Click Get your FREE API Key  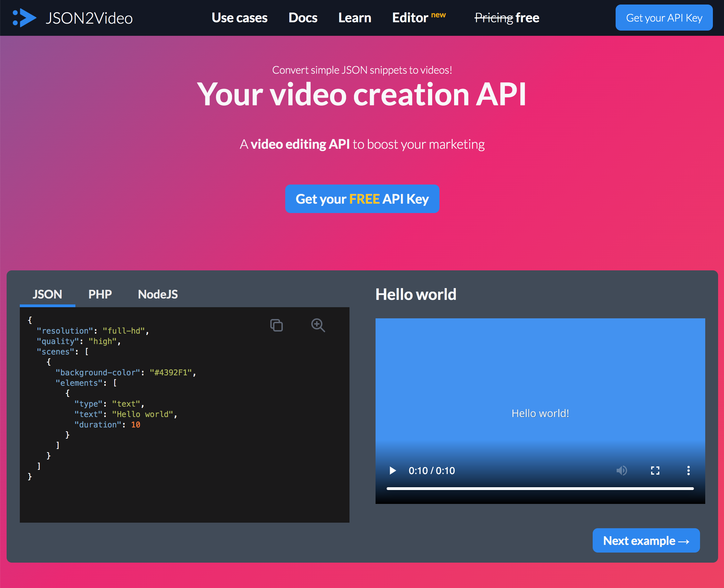pos(362,199)
